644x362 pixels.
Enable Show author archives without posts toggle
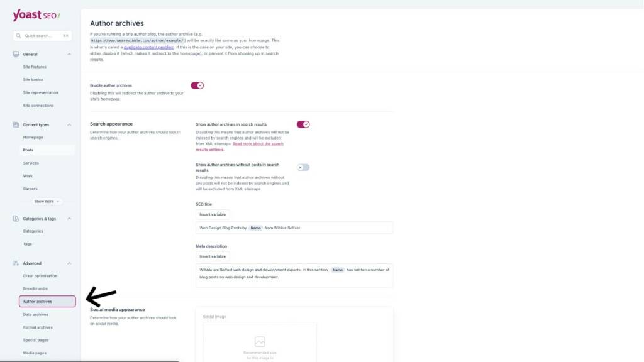tap(303, 167)
